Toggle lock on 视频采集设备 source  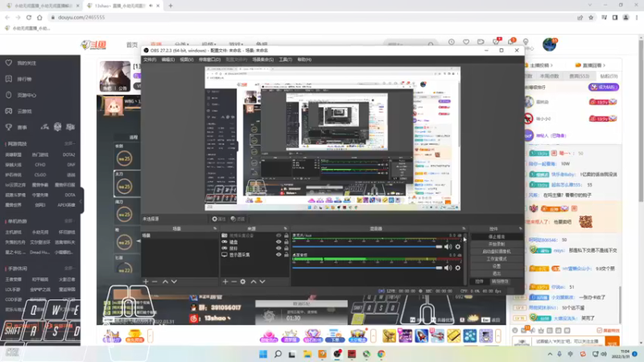click(x=287, y=236)
